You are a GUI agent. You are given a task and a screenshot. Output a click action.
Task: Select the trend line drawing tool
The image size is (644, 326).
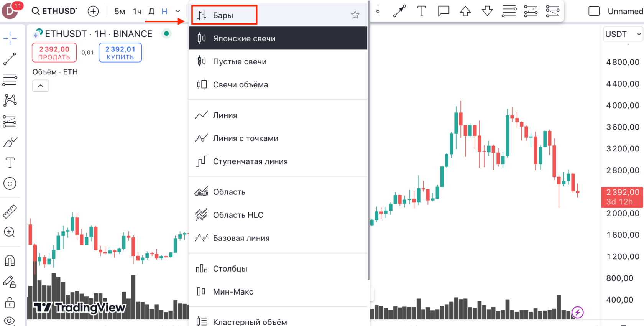coord(10,59)
